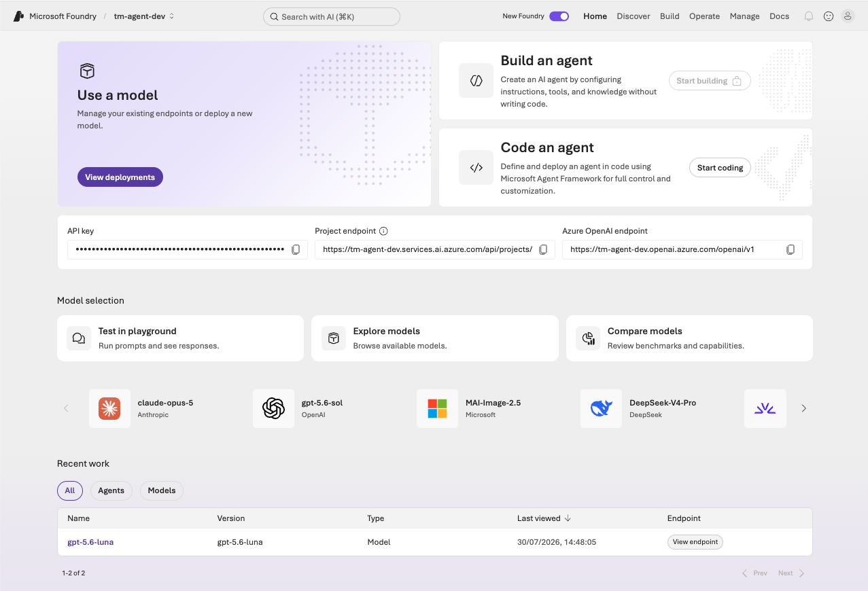Open the Build tab
Image resolution: width=868 pixels, height=591 pixels.
[670, 16]
